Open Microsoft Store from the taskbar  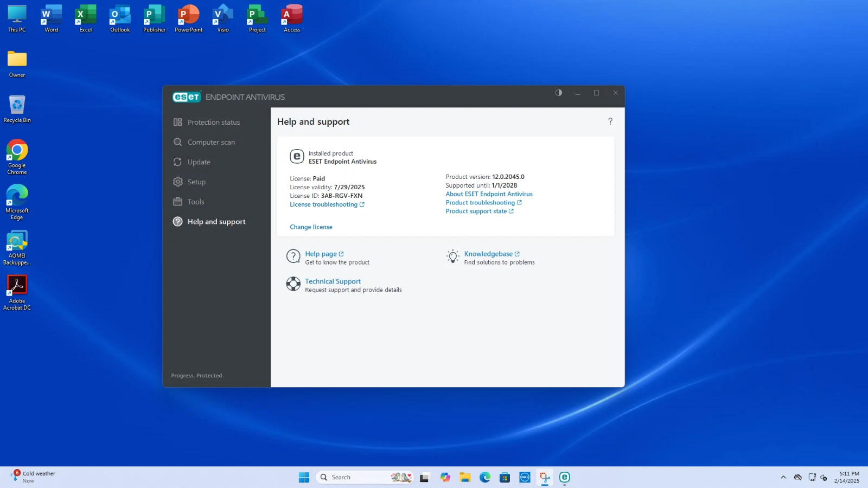[505, 477]
